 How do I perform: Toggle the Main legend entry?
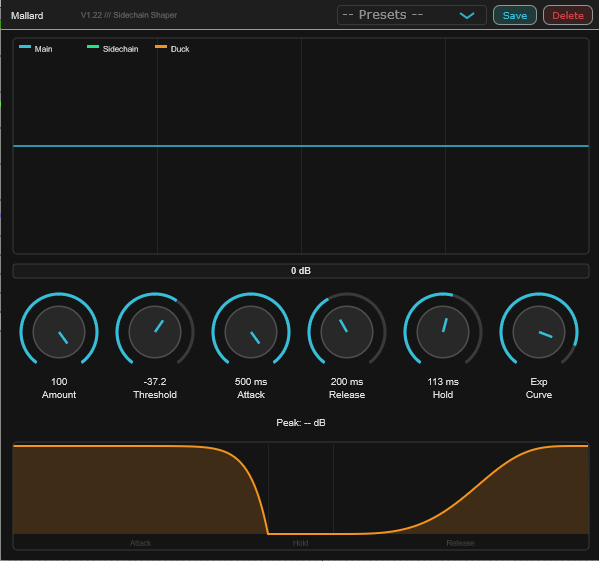36,49
